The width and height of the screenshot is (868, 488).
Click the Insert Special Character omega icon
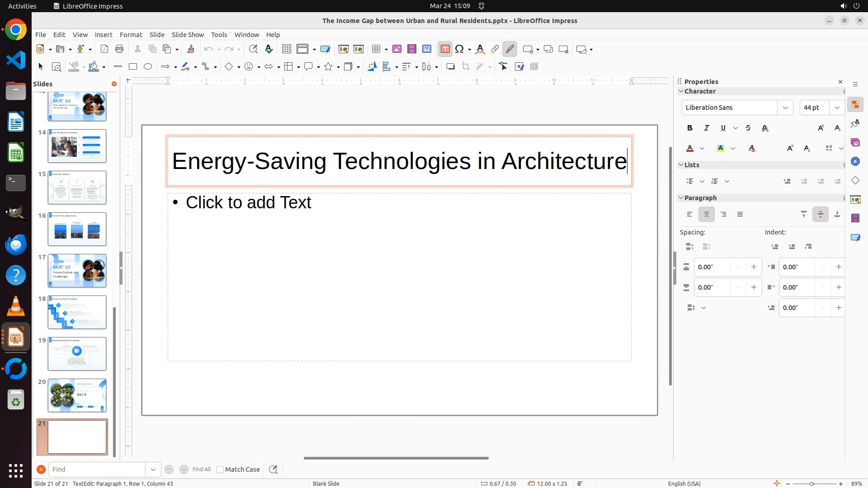459,49
